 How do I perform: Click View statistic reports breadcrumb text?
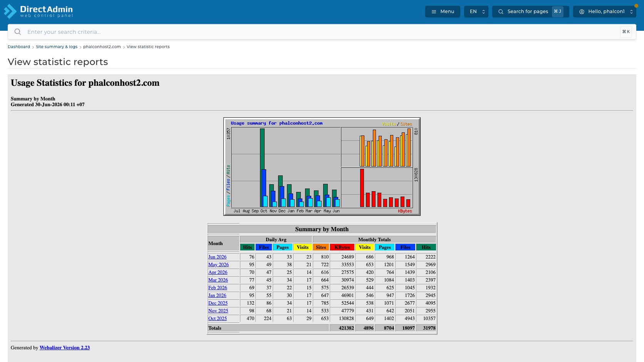coord(148,47)
